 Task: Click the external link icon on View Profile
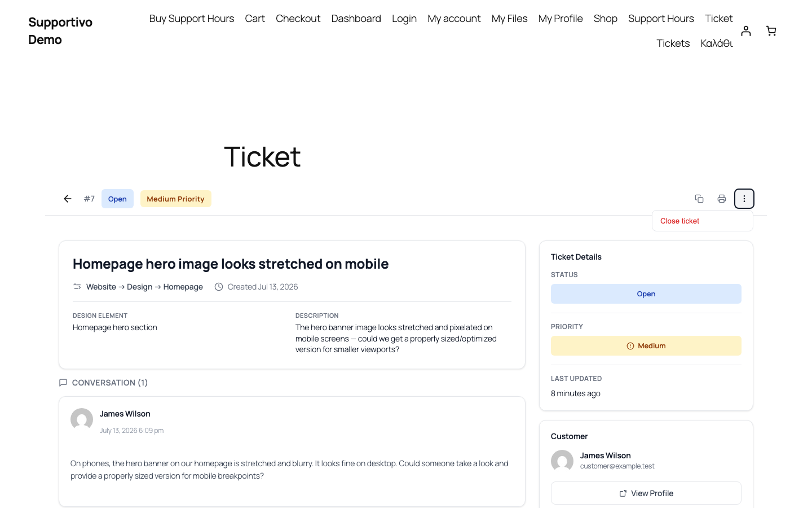click(623, 493)
